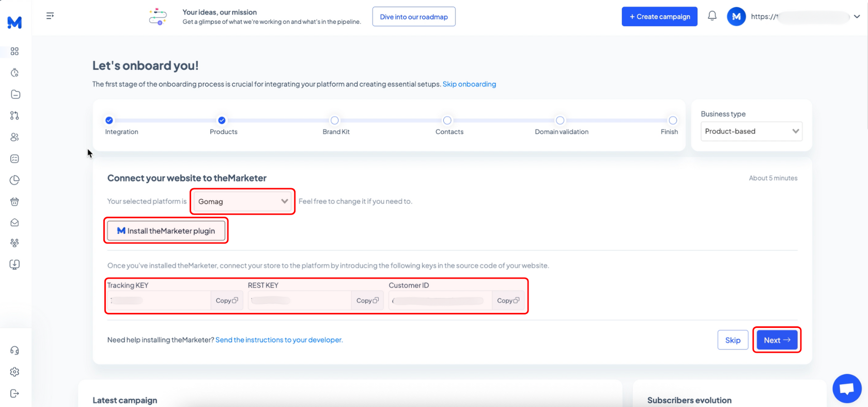Click Send the instructions to your developer

point(279,340)
